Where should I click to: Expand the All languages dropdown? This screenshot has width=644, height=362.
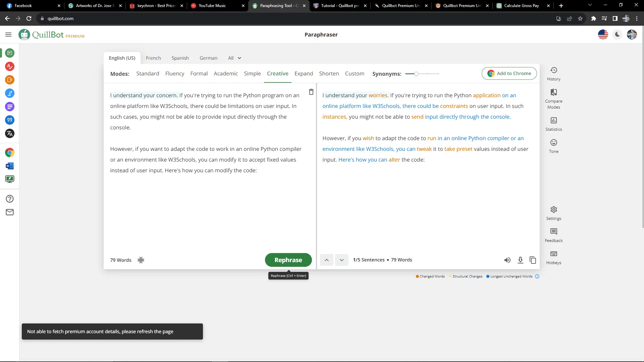pos(234,58)
